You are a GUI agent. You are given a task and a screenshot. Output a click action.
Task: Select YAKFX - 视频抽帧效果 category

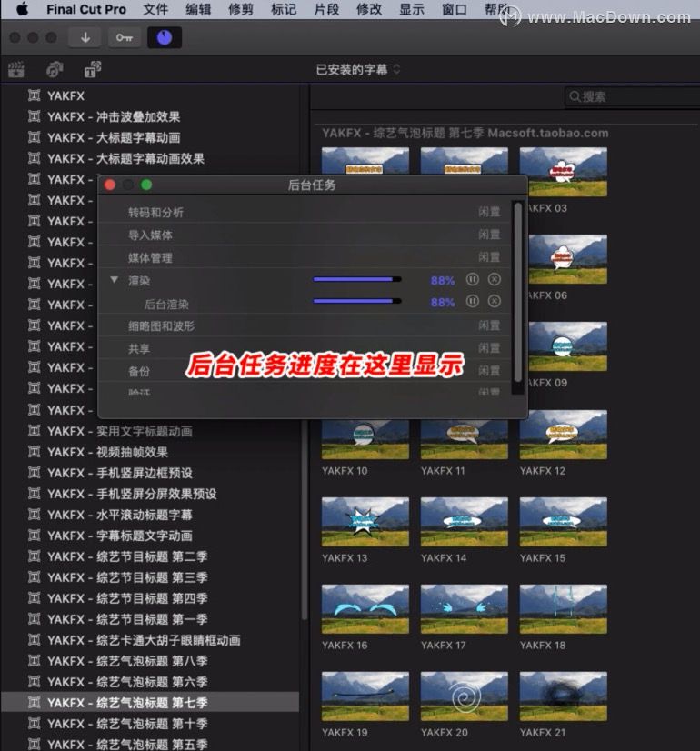point(150,452)
